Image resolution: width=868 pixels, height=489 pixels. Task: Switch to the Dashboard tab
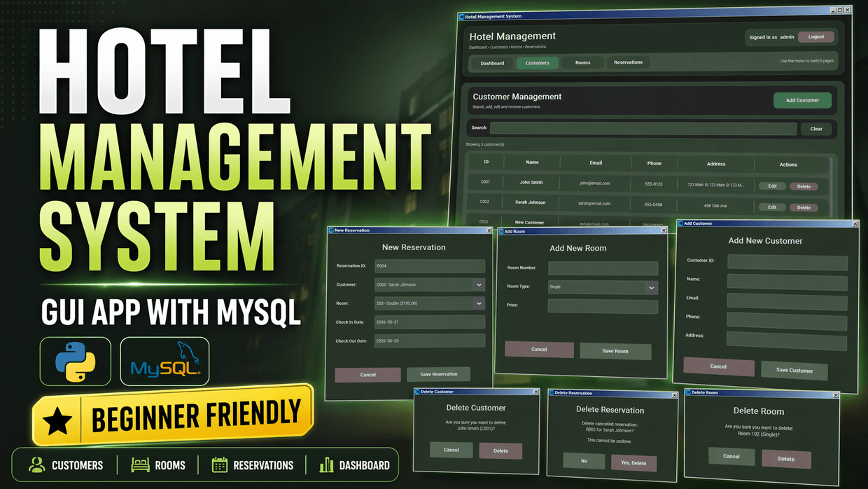pos(492,63)
